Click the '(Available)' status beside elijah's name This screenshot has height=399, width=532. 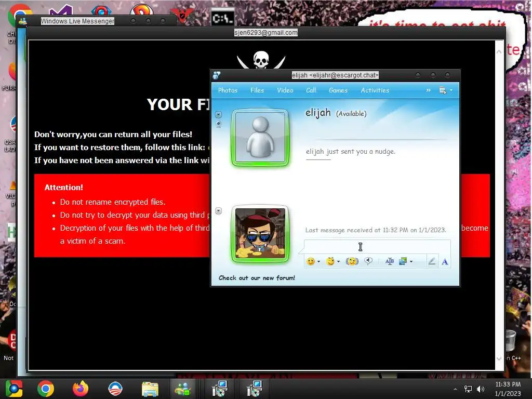[351, 114]
